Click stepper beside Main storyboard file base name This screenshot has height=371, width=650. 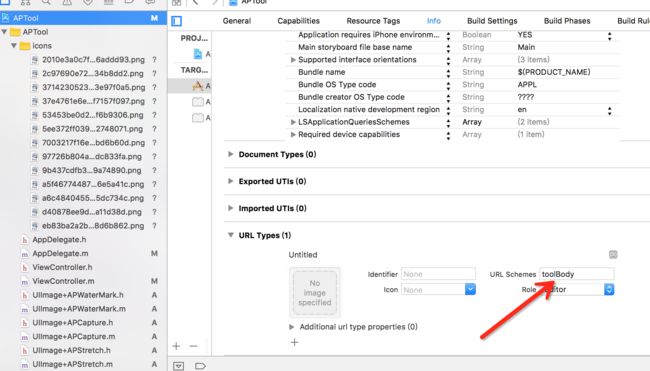[x=448, y=48]
